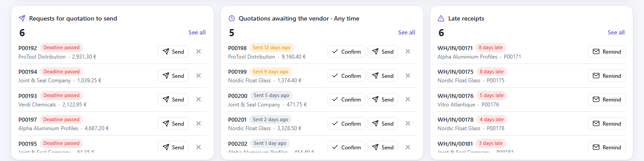644x161 pixels.
Task: Dismiss the P00193 request row
Action: coord(199,99)
